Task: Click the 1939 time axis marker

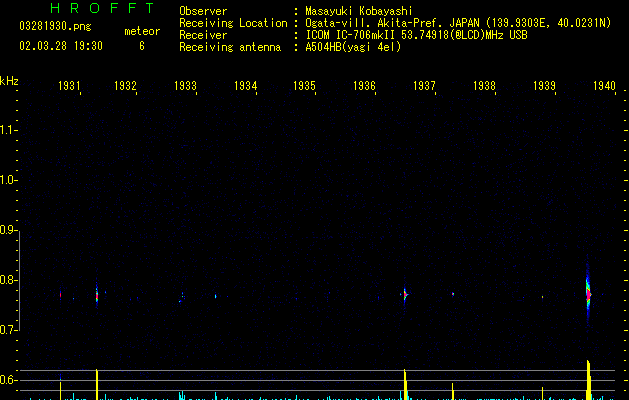Action: (544, 86)
